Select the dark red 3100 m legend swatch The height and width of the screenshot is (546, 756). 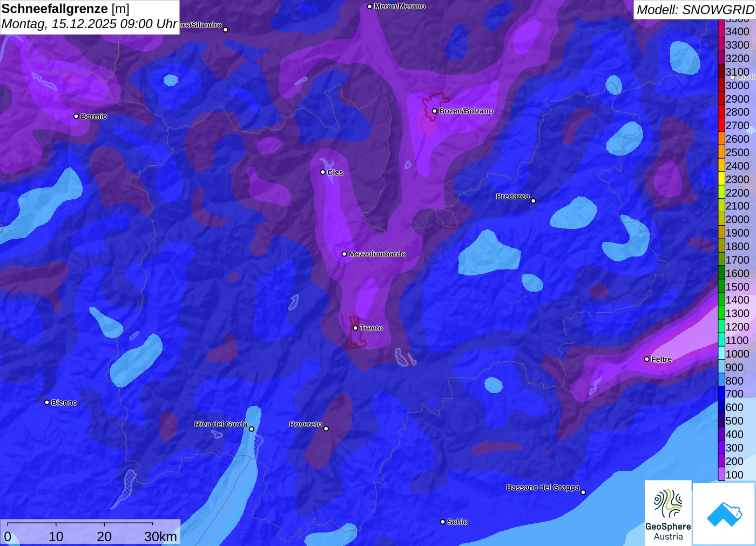click(x=721, y=71)
